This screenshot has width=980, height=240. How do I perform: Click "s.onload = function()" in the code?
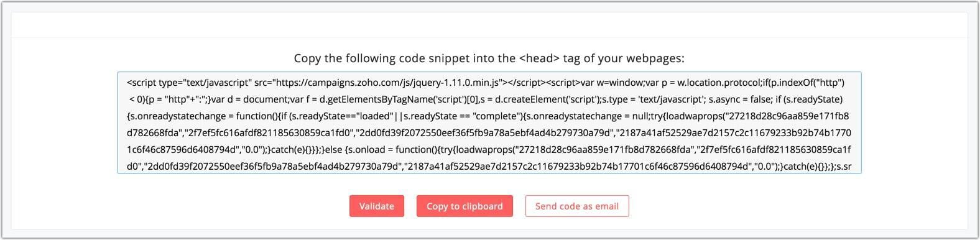[x=392, y=150]
